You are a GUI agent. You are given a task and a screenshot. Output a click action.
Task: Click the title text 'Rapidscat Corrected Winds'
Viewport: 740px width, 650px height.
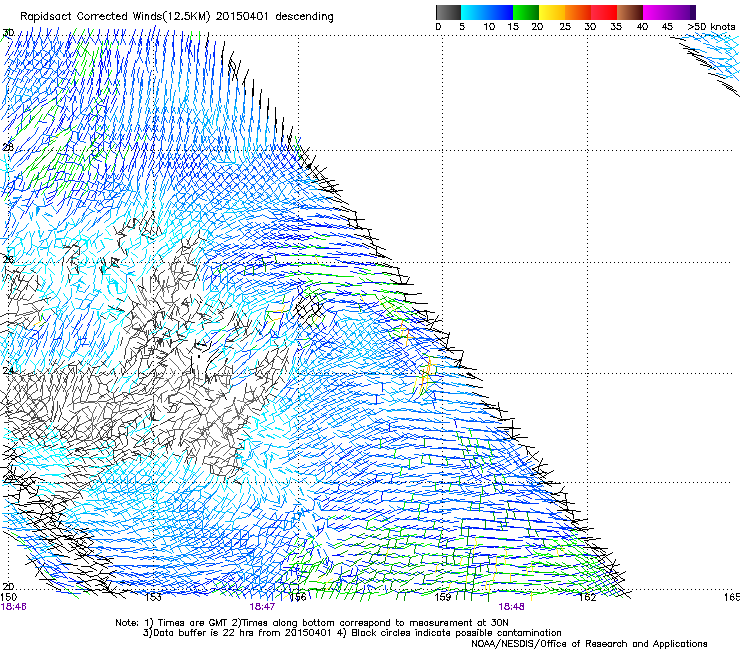point(92,17)
